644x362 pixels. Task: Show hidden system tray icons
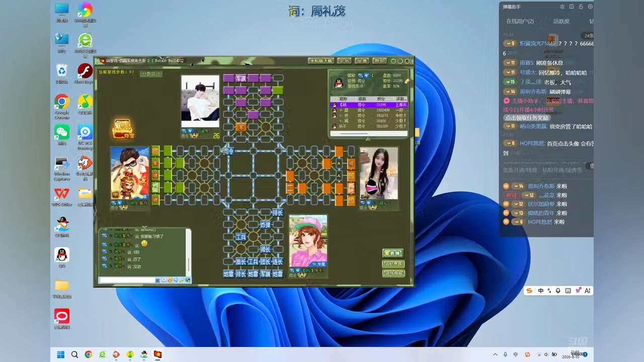coord(495,354)
